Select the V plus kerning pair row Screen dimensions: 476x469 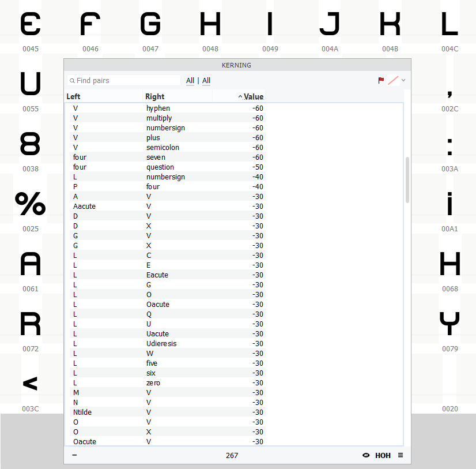pos(168,138)
